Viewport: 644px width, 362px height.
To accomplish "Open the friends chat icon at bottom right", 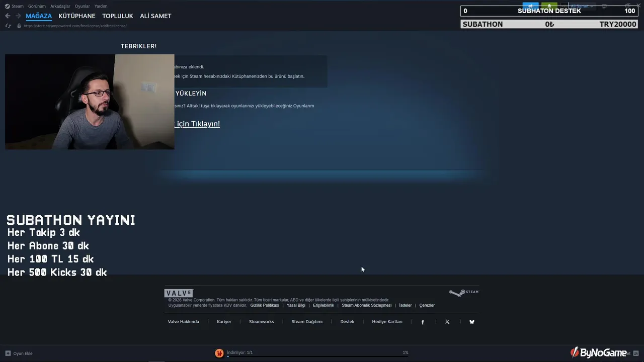I will 636,353.
